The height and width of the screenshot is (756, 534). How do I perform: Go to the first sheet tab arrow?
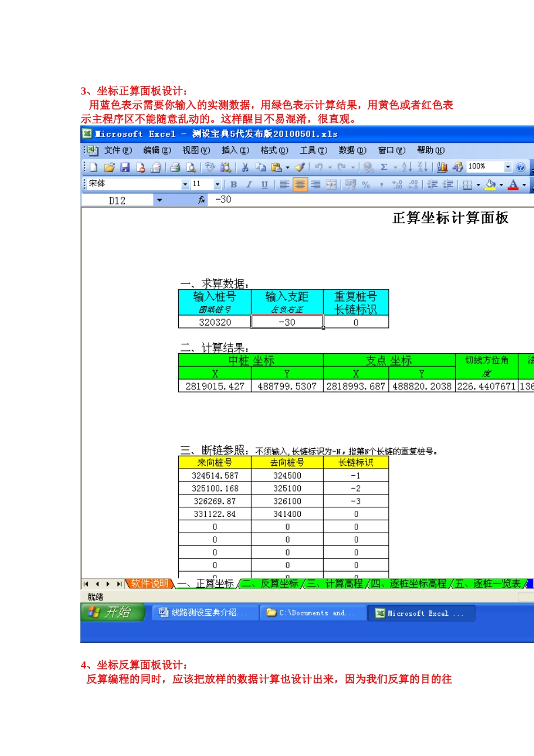click(x=86, y=584)
